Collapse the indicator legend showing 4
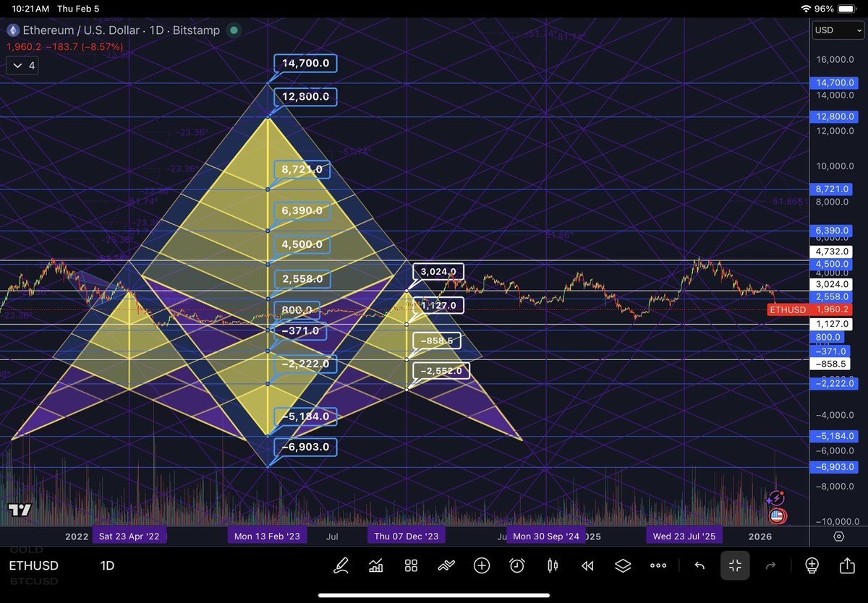This screenshot has height=603, width=868. click(22, 65)
